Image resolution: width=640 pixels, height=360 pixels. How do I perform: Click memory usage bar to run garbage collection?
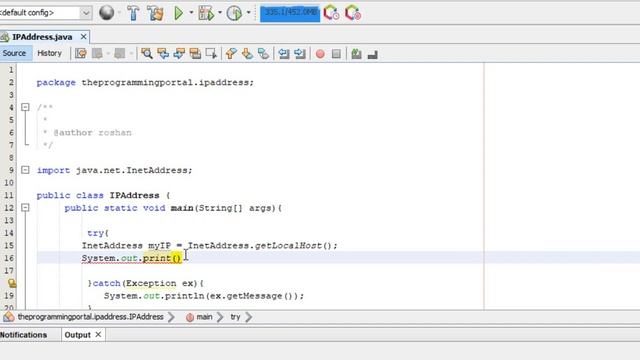pyautogui.click(x=290, y=13)
